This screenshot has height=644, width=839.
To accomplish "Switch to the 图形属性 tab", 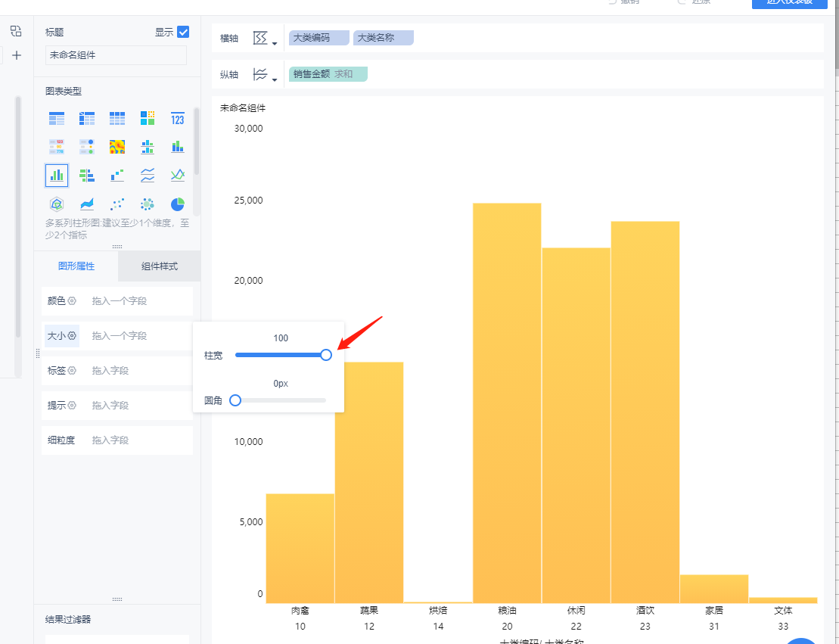I will point(76,266).
